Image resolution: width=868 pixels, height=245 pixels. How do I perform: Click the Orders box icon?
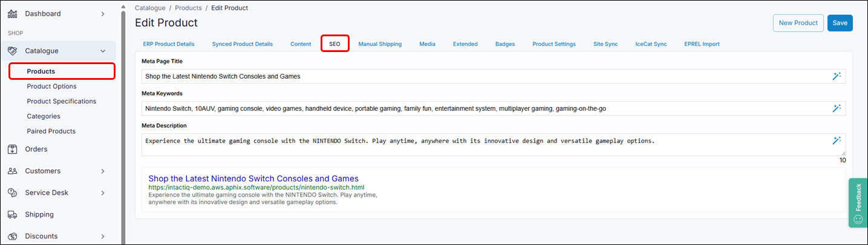pyautogui.click(x=12, y=149)
